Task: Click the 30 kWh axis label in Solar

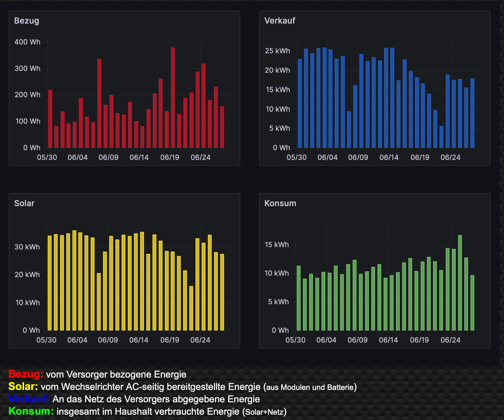Action: pyautogui.click(x=27, y=247)
